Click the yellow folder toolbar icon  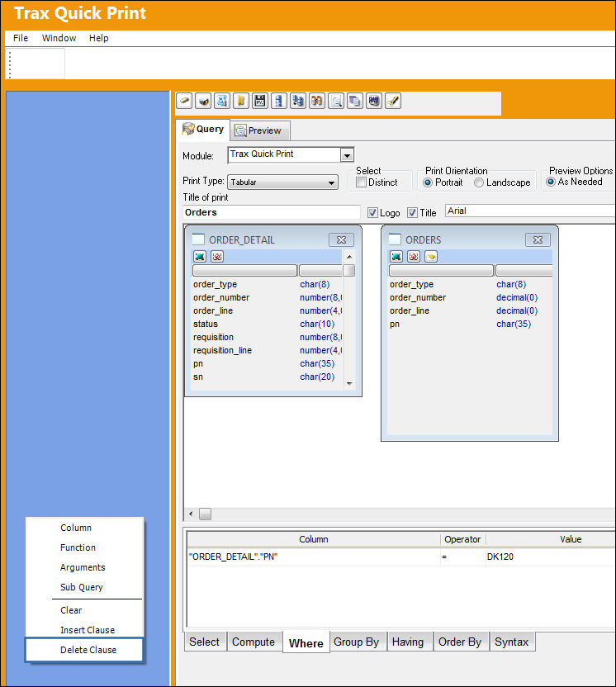point(241,102)
